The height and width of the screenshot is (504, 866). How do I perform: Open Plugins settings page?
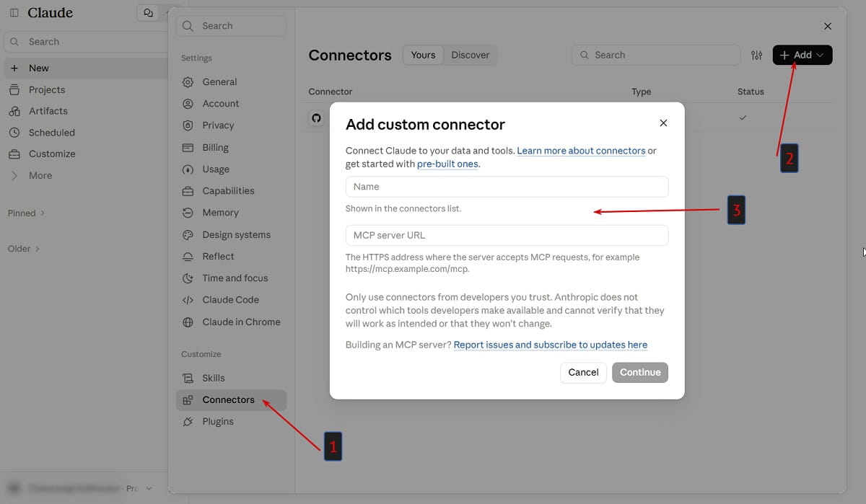click(x=231, y=421)
